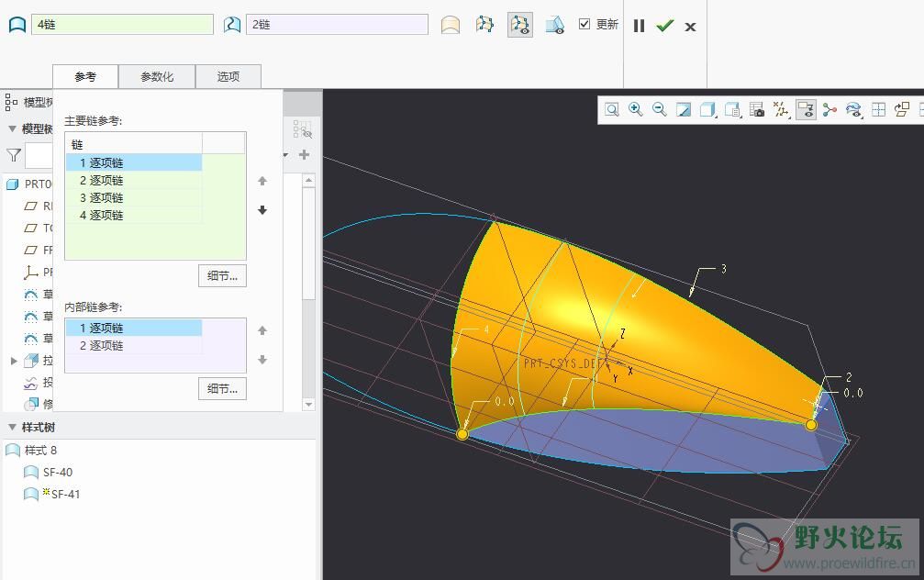
Task: Expand the extrude feature tree node
Action: [14, 361]
